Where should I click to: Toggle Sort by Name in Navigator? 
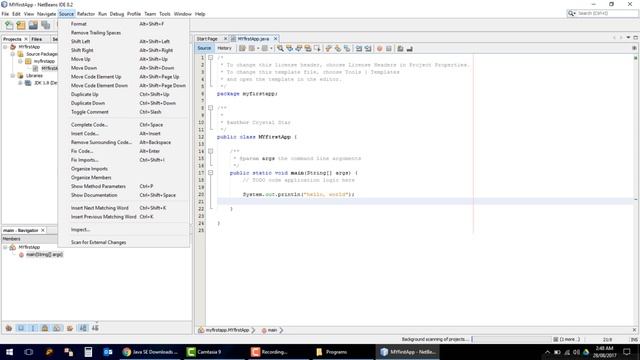click(83, 328)
